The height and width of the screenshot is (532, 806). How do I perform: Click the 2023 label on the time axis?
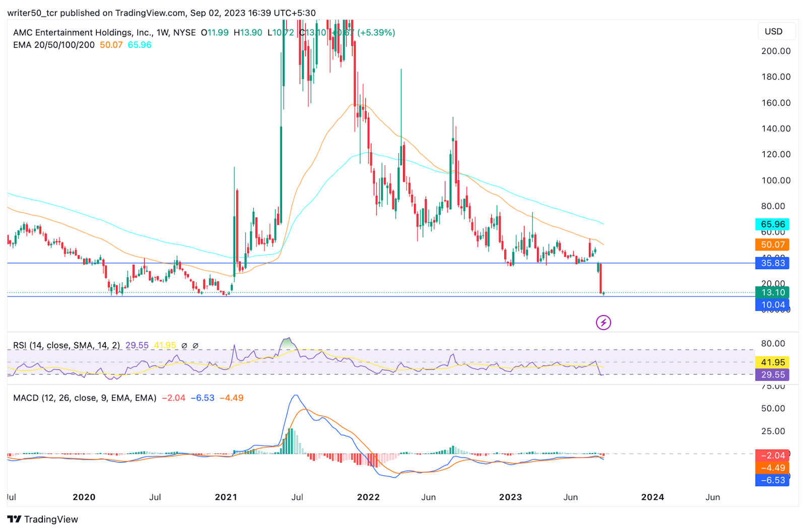510,497
